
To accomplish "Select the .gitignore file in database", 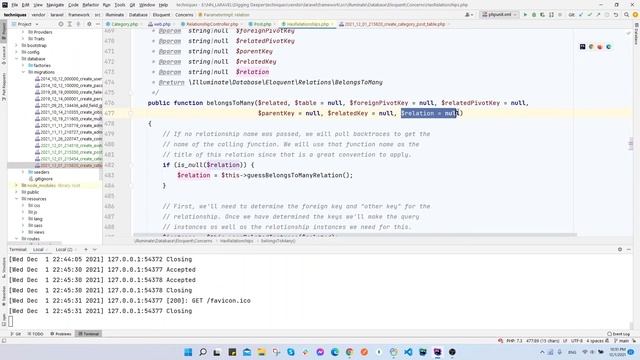I will pos(41,179).
